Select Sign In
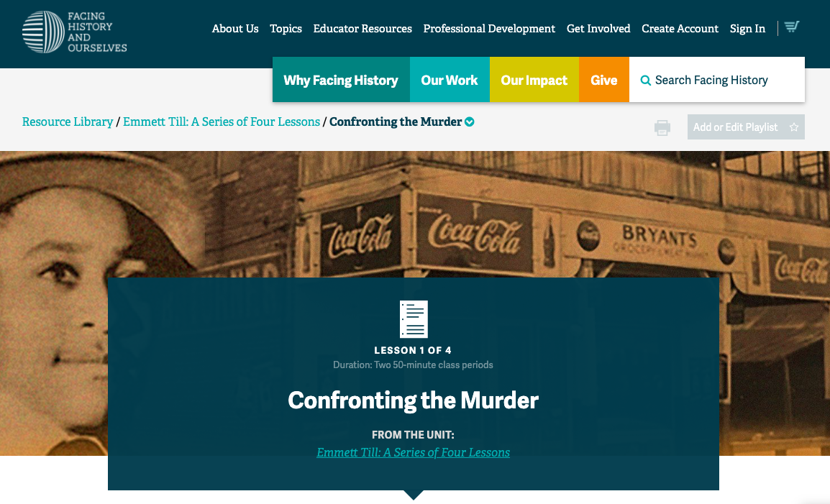This screenshot has height=504, width=830. 747,29
